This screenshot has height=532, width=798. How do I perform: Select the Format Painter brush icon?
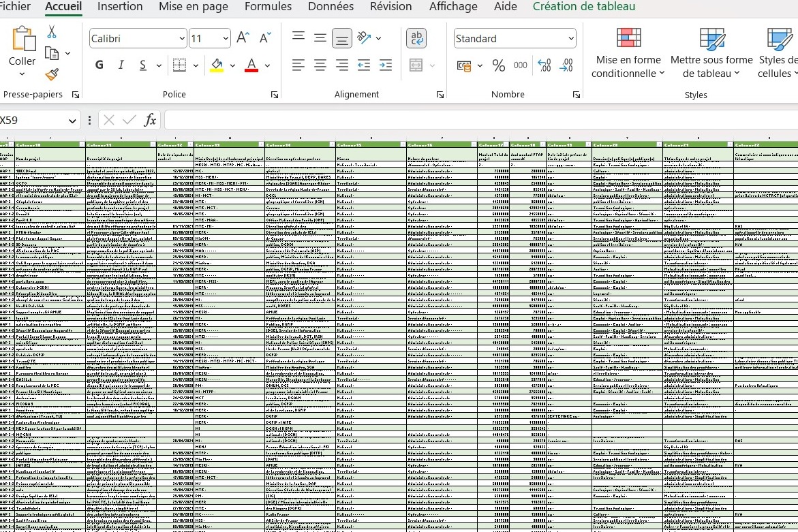(52, 74)
